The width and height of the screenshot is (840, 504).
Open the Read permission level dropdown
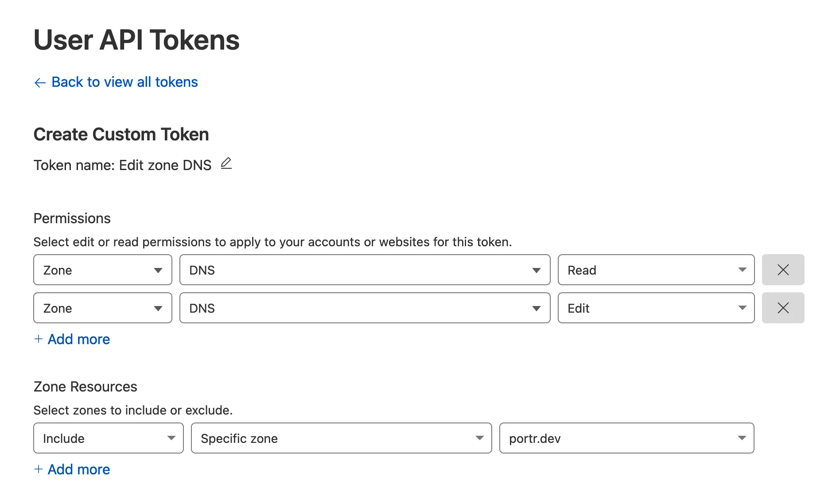656,270
